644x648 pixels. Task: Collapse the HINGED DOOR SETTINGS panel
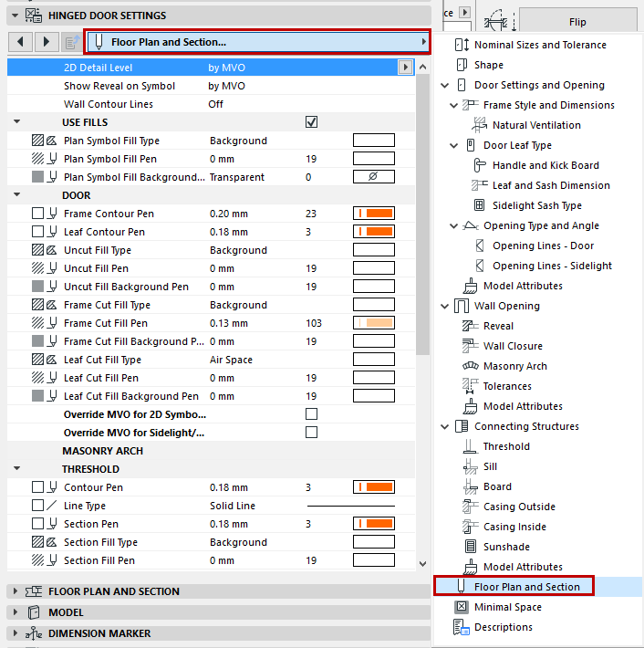(16, 16)
